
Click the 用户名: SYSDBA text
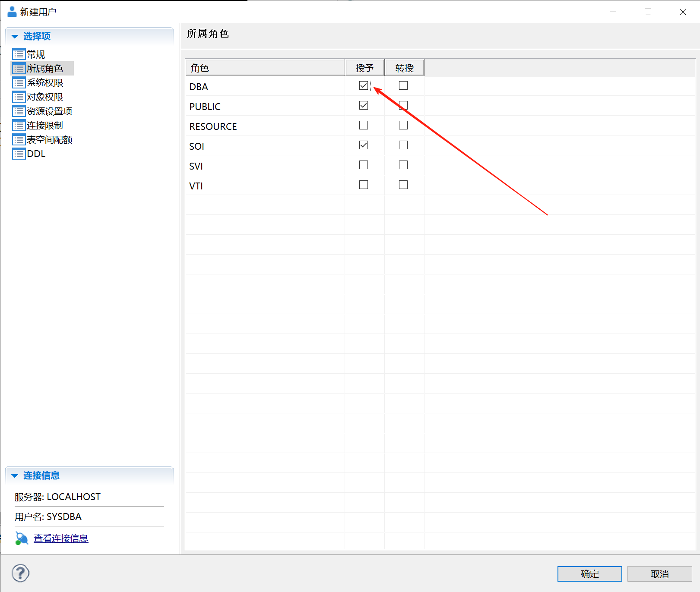pyautogui.click(x=48, y=517)
